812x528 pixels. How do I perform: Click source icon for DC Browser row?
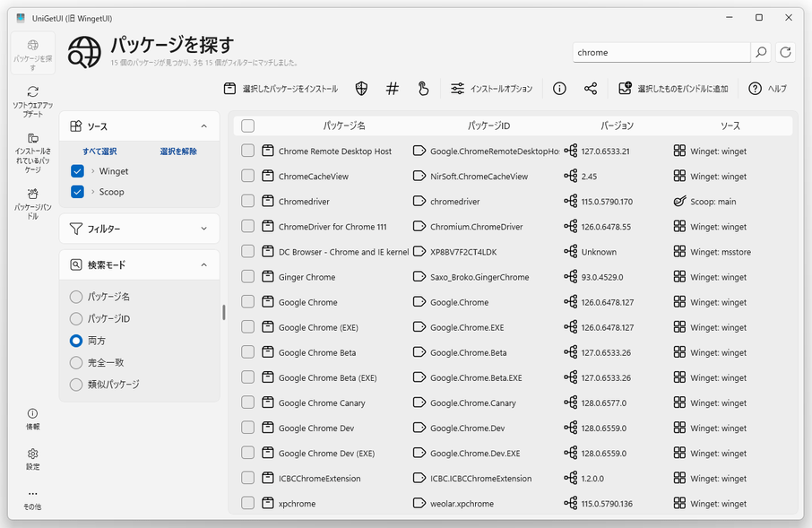[x=679, y=251]
